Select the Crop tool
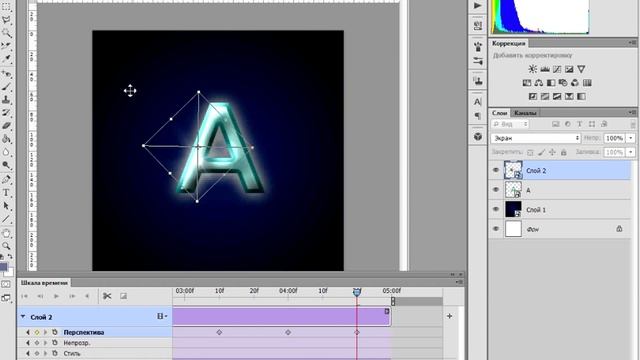 tap(6, 46)
